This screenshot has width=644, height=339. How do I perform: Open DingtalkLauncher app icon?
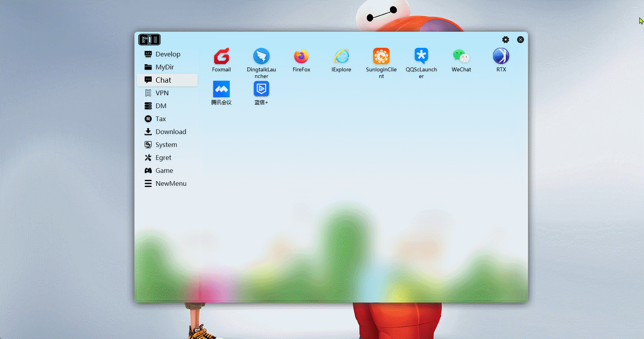point(261,56)
